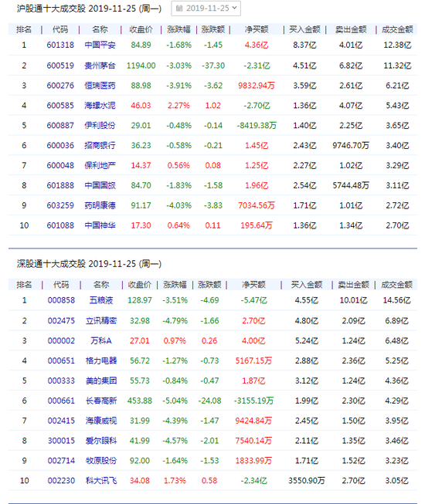
Task: Open 伊利股份 stock name link
Action: pyautogui.click(x=100, y=125)
